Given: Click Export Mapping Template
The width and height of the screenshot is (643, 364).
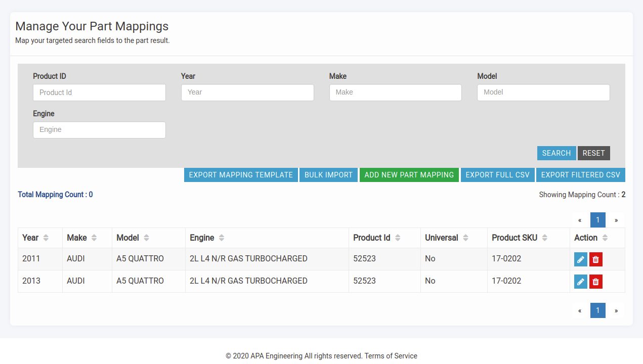Looking at the screenshot, I should pos(241,175).
